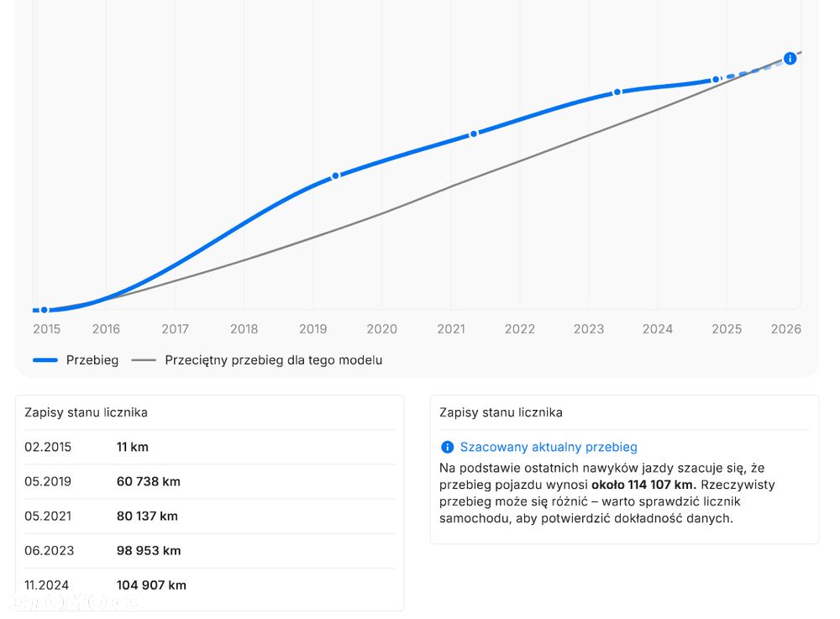This screenshot has width=840, height=619.
Task: Select the 2021 data point on the blue line
Action: point(473,134)
